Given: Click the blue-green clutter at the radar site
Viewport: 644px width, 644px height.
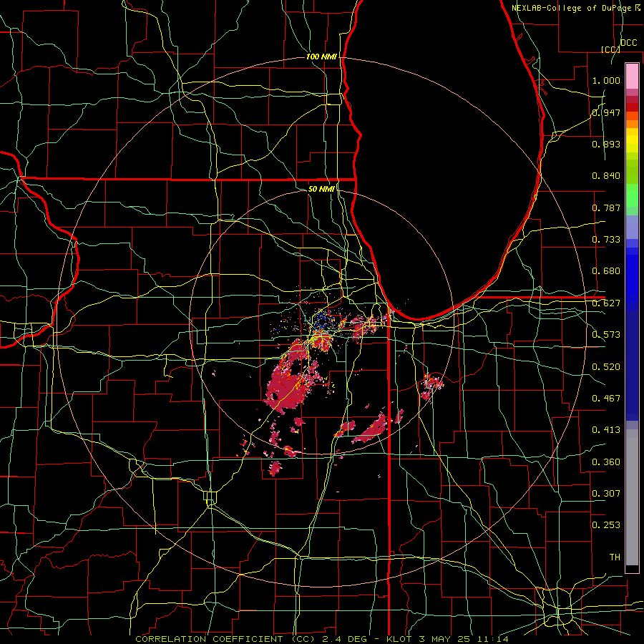Looking at the screenshot, I should click(x=324, y=321).
